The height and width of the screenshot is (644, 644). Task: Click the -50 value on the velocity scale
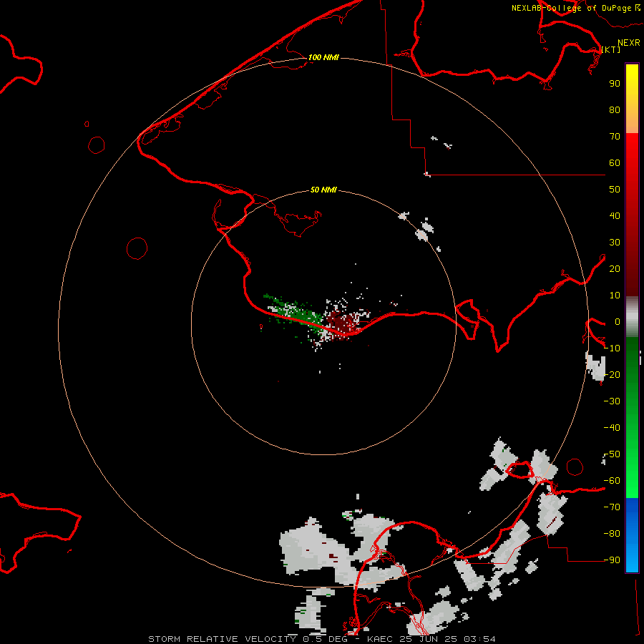point(612,454)
